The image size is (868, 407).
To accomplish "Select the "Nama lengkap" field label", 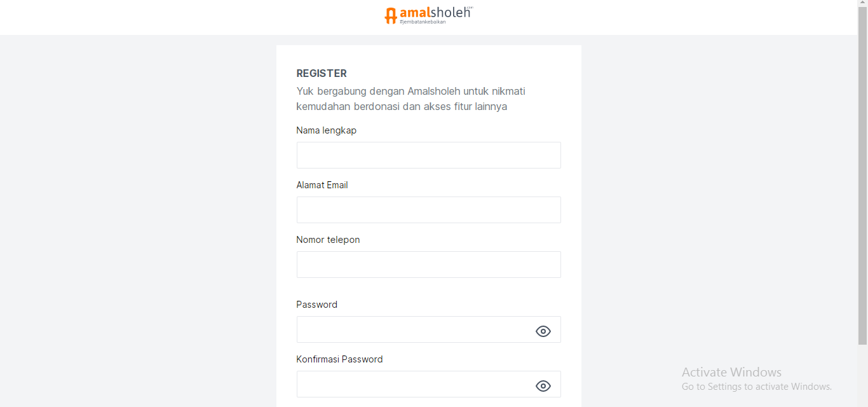I will [x=326, y=130].
